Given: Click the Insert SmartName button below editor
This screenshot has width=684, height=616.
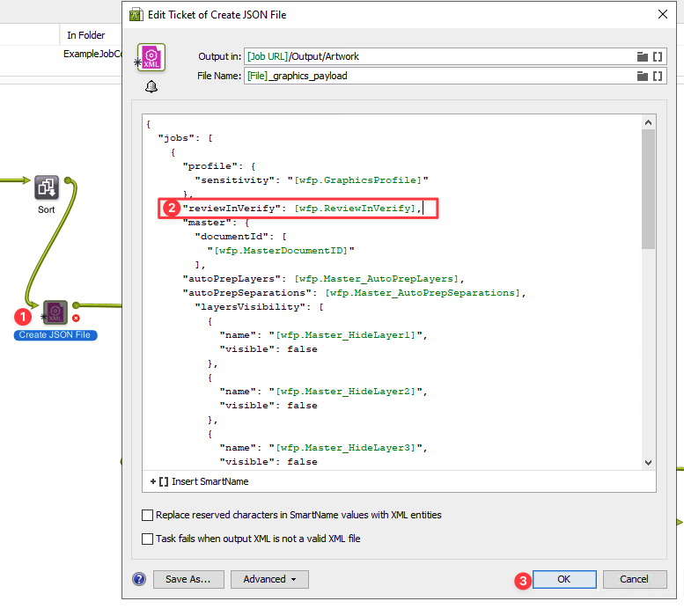Looking at the screenshot, I should (200, 481).
